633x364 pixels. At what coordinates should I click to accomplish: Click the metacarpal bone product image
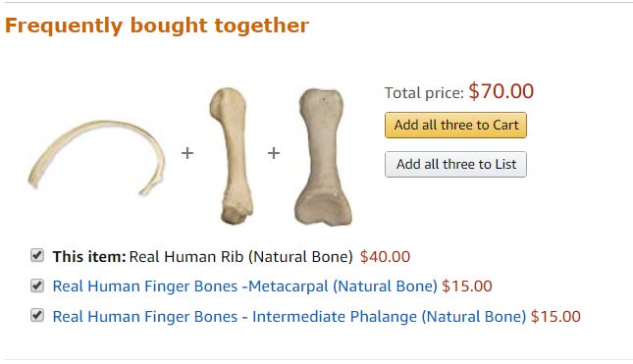[x=231, y=156]
